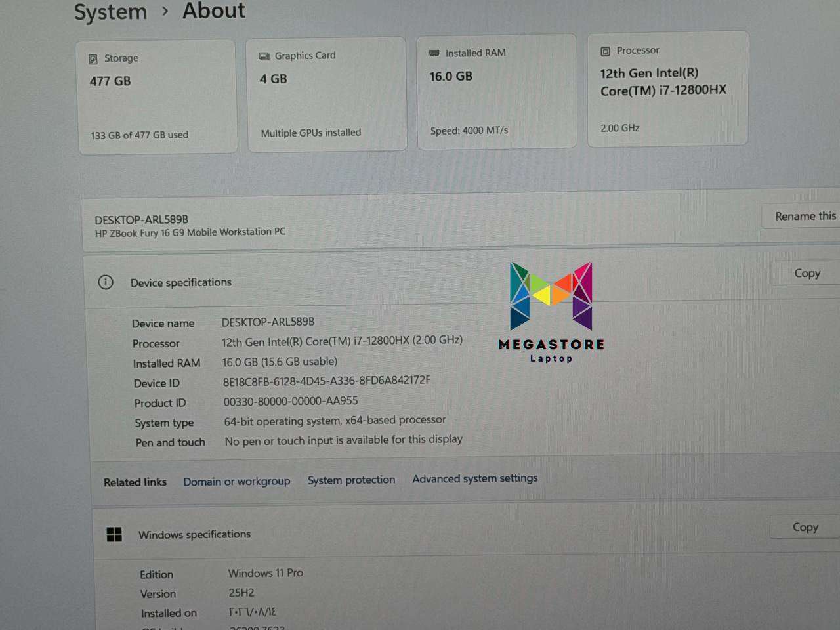The image size is (840, 630).
Task: Select '16.0 GB (15.6 GB usable)' value
Action: pos(280,362)
